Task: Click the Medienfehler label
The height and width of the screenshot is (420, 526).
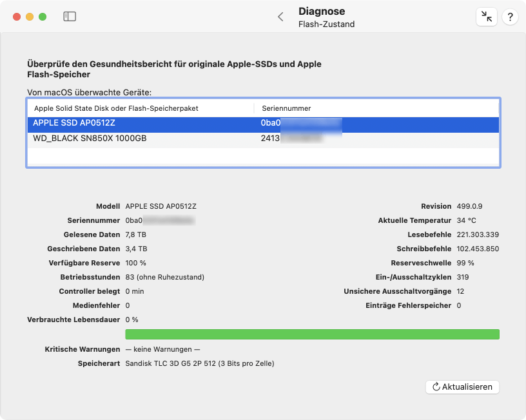Action: (x=96, y=305)
